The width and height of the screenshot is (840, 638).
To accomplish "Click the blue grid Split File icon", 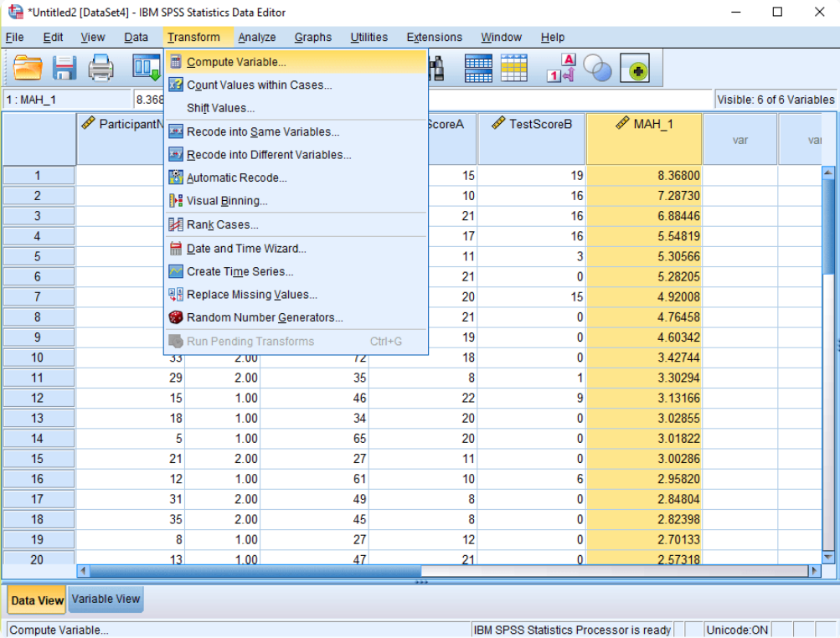I will click(x=478, y=68).
